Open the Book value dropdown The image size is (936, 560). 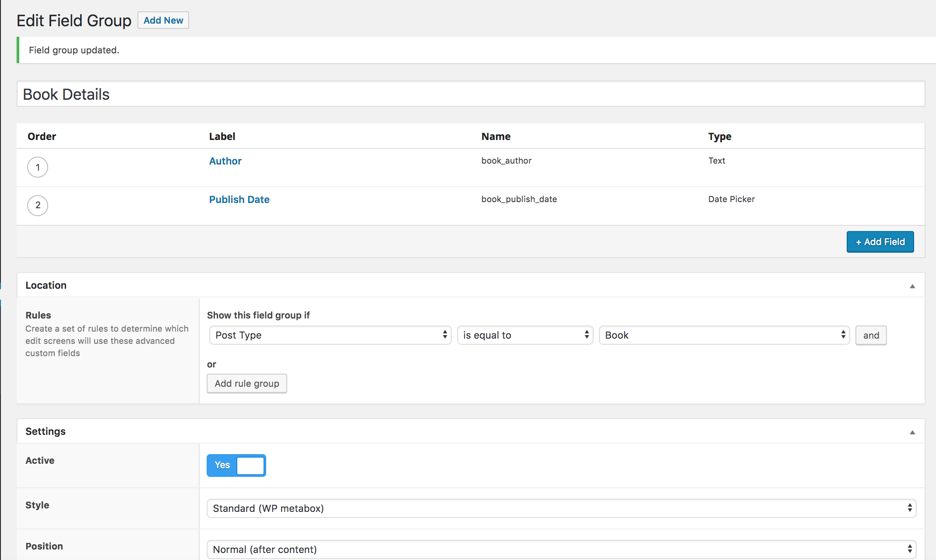724,335
